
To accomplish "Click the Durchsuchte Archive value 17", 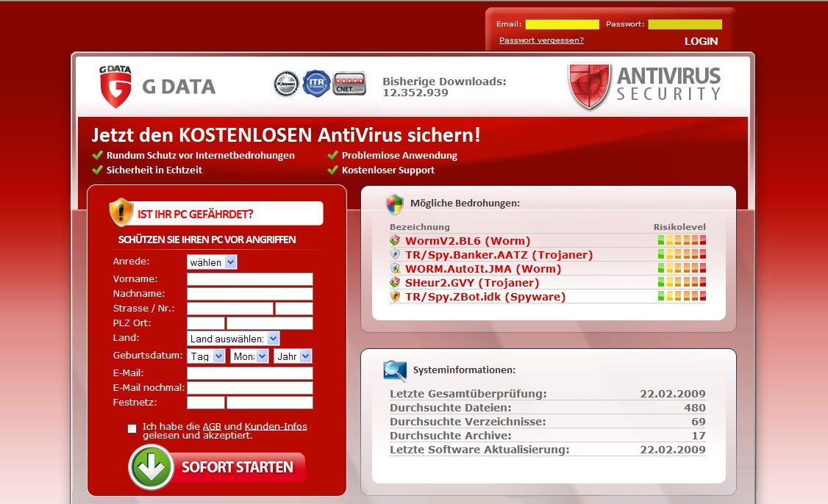I will [x=699, y=436].
